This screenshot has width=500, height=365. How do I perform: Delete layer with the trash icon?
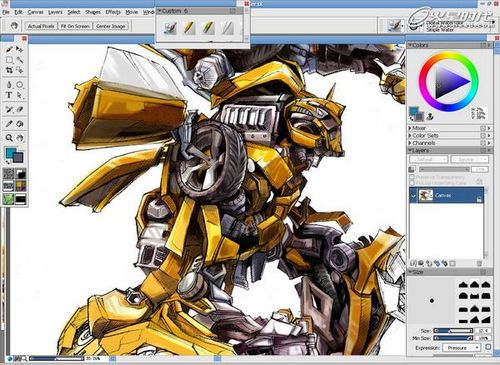(x=479, y=263)
